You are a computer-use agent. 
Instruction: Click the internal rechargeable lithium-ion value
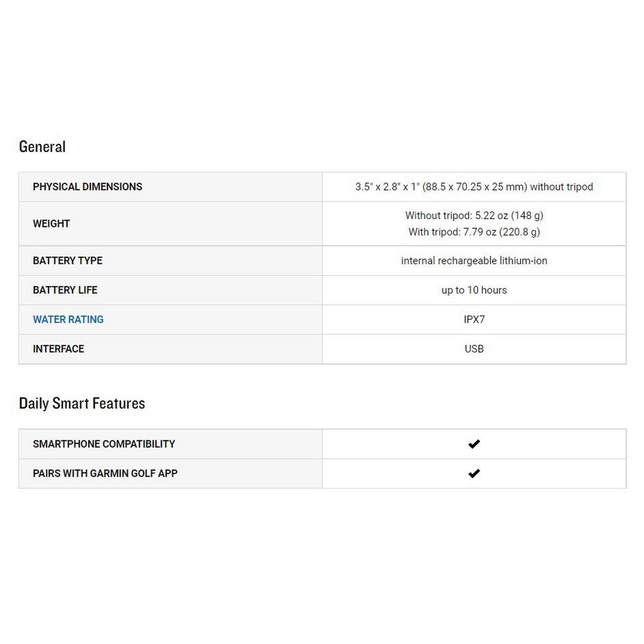point(474,261)
